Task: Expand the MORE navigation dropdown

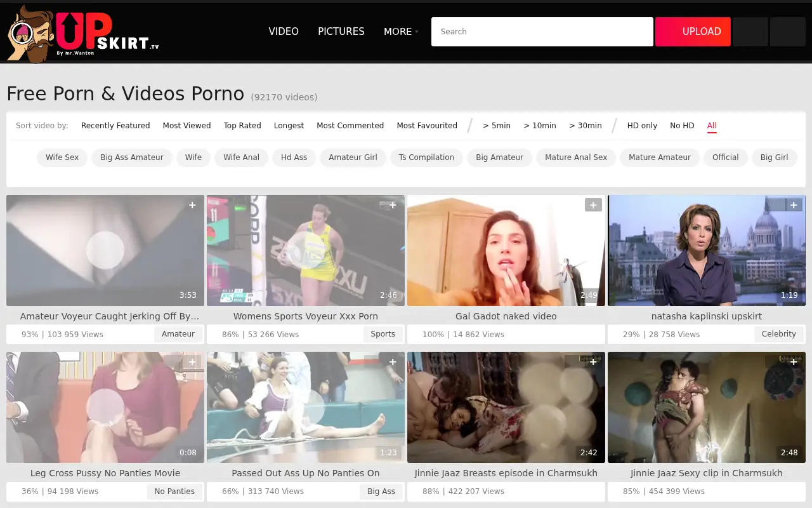Action: click(401, 32)
